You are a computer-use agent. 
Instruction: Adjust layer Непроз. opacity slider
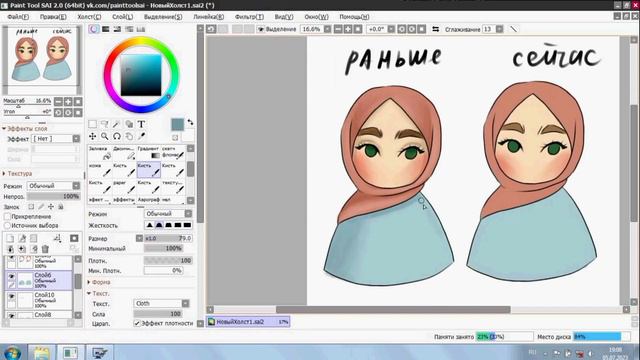pyautogui.click(x=53, y=196)
